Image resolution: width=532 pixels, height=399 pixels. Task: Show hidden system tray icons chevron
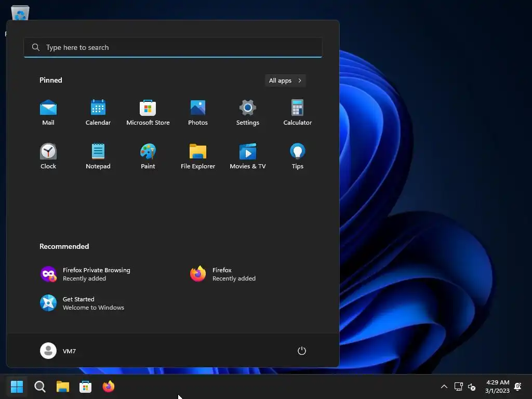(444, 387)
